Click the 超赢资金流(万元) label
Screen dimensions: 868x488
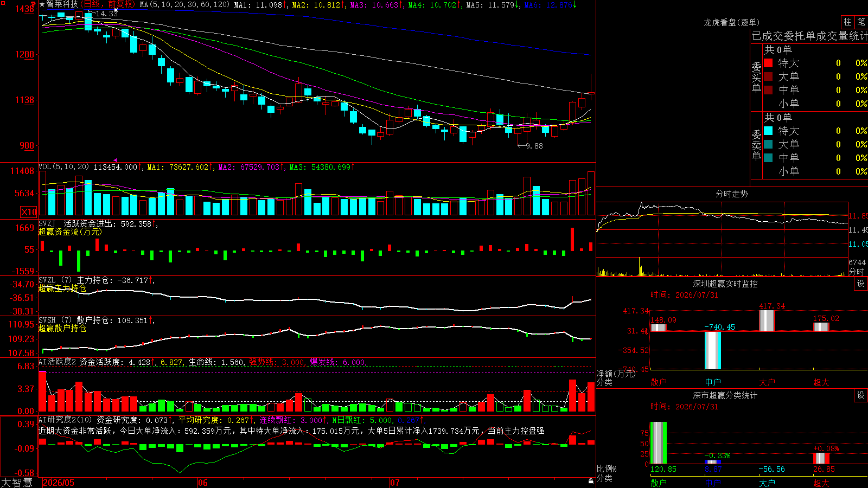click(x=69, y=232)
